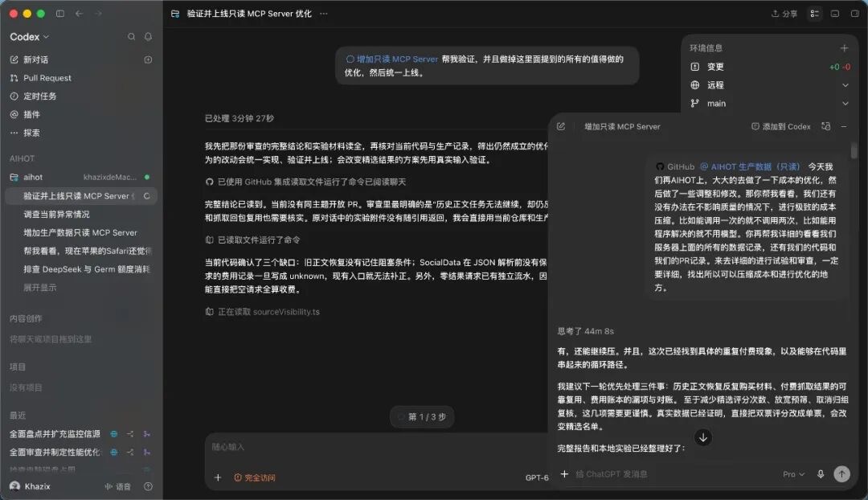Screen dimensions: 868x500
Task: Open the 完全访问 access dropdown
Action: (x=255, y=477)
